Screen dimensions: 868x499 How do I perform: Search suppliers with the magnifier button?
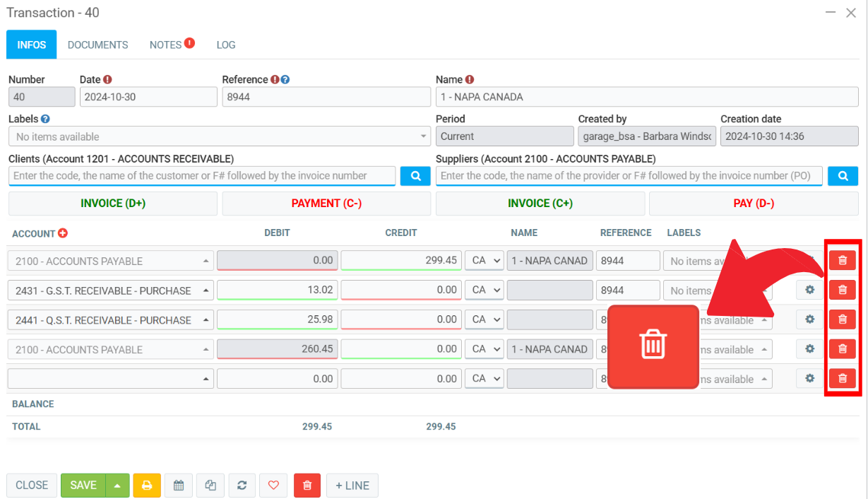point(843,176)
